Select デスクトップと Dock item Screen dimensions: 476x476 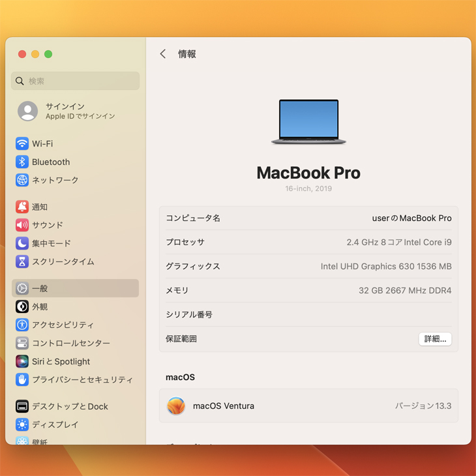click(x=70, y=406)
